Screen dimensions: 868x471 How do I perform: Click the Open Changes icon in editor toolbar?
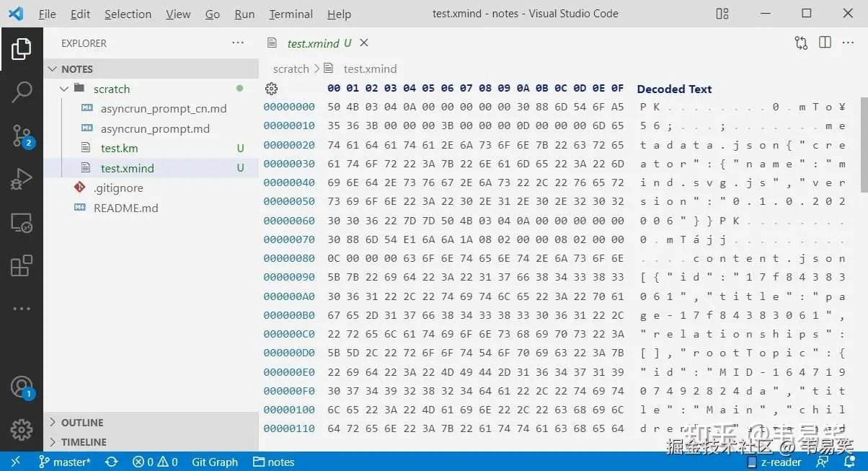(x=801, y=43)
